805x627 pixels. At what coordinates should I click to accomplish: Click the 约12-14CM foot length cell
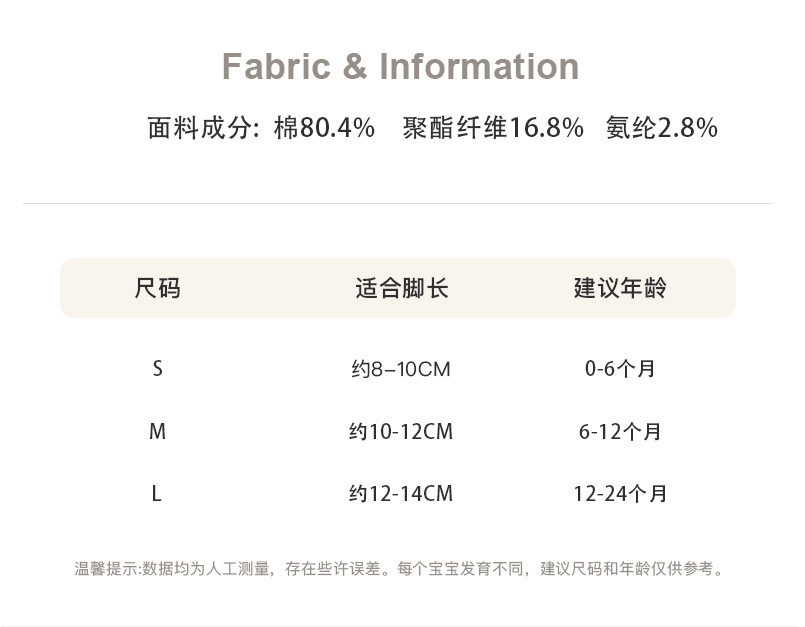(x=401, y=494)
